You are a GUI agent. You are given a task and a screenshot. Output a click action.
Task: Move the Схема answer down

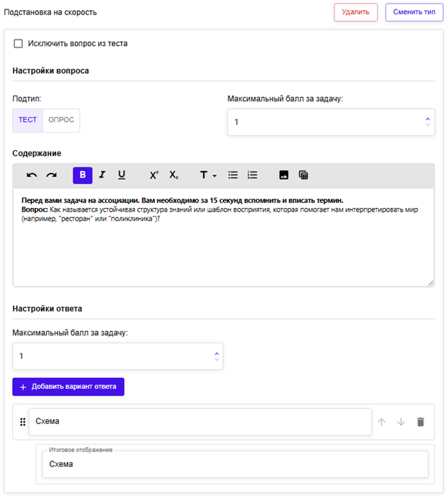point(401,422)
